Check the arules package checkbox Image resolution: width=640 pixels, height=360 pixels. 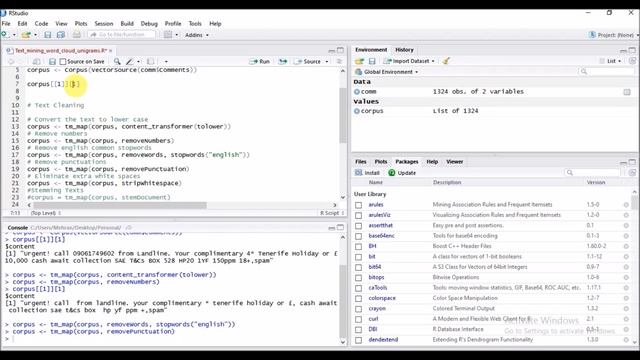(358, 205)
